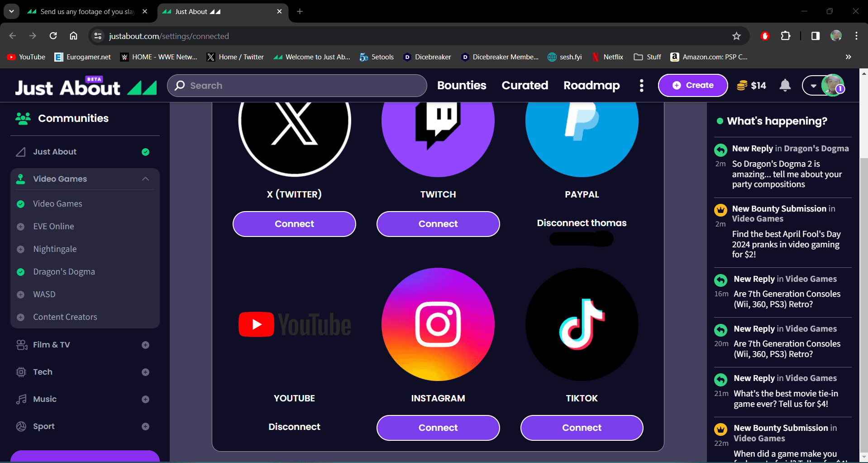Click the Search field
The height and width of the screenshot is (463, 868).
tap(297, 86)
